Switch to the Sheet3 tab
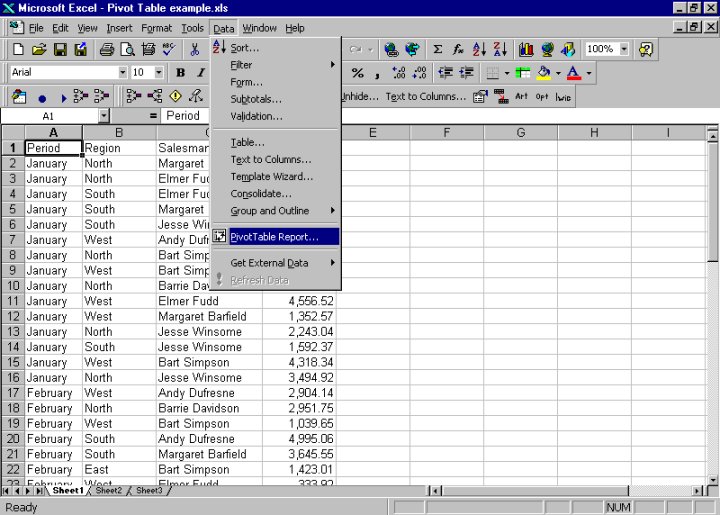This screenshot has height=515, width=720. (x=149, y=491)
